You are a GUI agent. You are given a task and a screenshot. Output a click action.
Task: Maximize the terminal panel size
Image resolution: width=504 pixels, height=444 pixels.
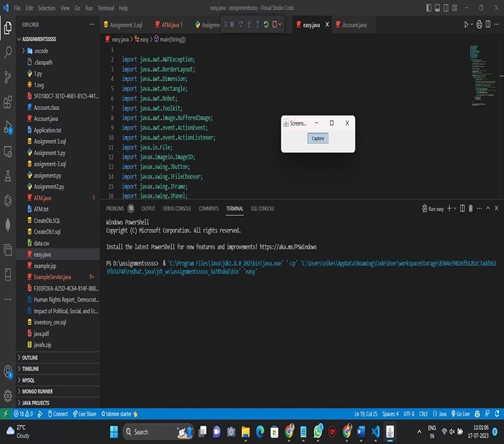coord(486,209)
